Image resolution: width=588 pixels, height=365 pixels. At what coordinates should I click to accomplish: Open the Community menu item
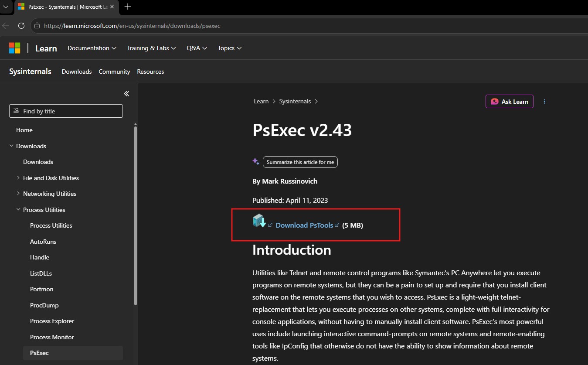pos(114,72)
